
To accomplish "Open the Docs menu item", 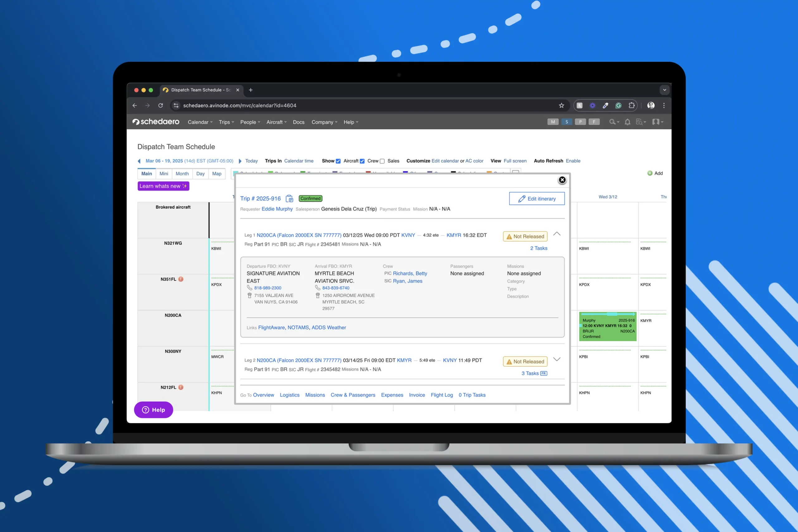I will [298, 122].
